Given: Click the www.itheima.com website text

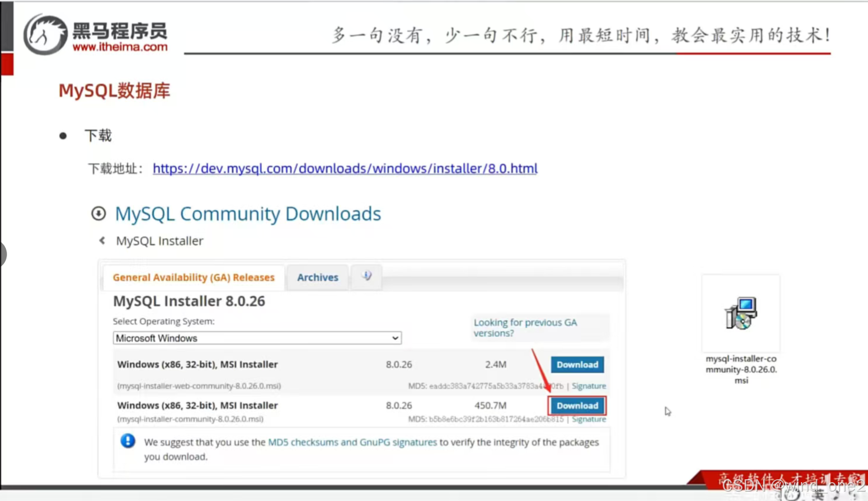Looking at the screenshot, I should tap(120, 47).
